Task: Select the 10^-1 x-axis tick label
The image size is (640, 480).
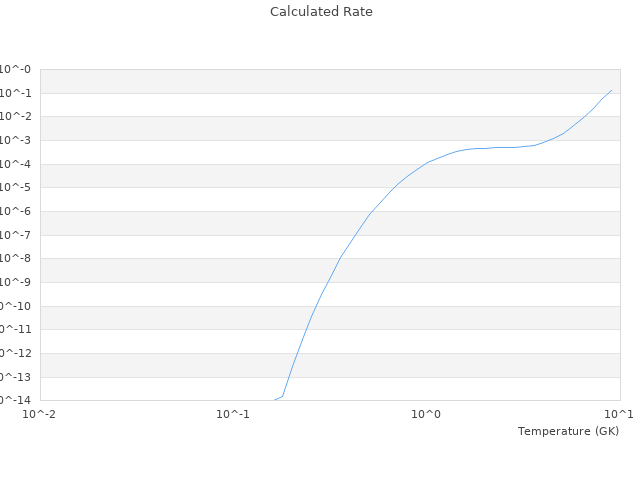Action: click(x=233, y=414)
